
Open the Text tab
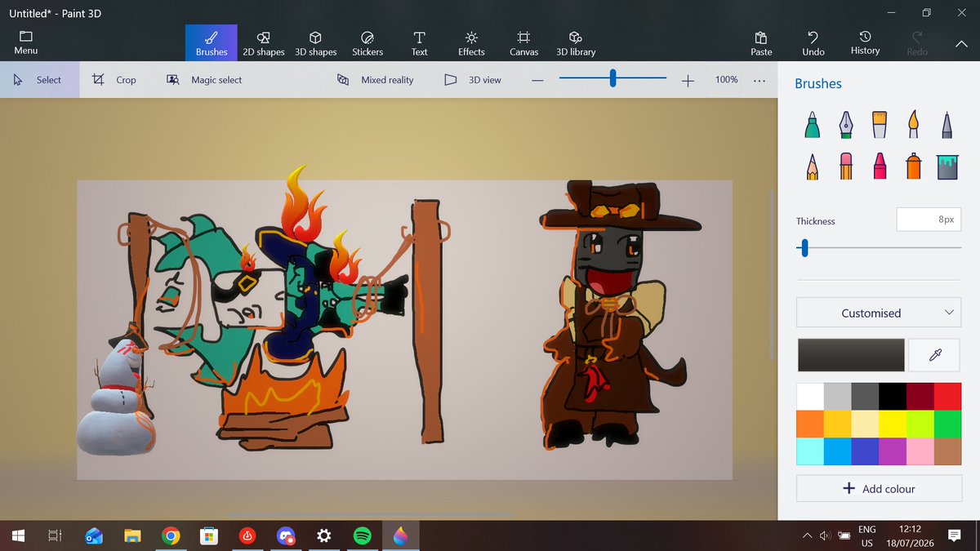[x=419, y=43]
